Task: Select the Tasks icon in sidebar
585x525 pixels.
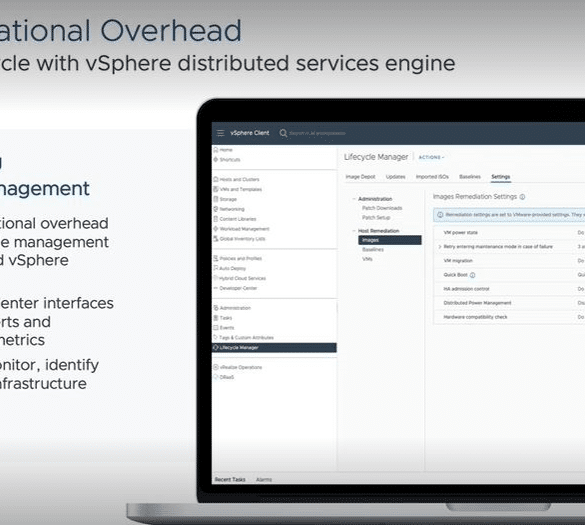Action: 216,318
